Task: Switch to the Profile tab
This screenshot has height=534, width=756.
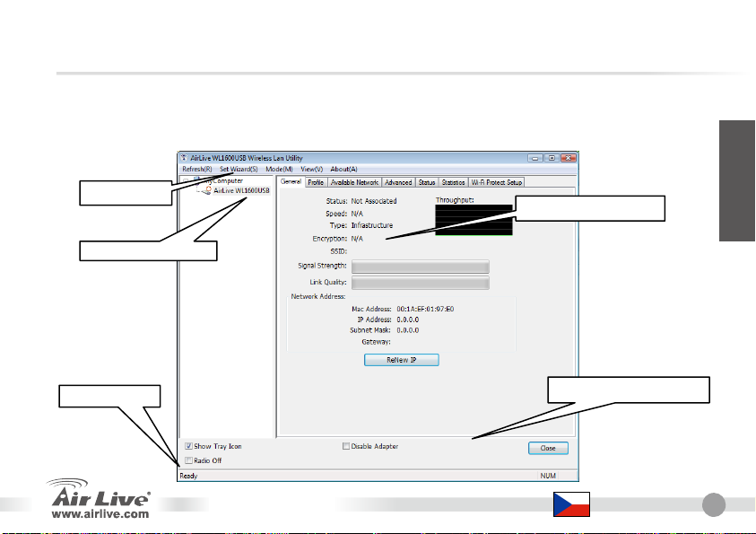Action: point(316,182)
